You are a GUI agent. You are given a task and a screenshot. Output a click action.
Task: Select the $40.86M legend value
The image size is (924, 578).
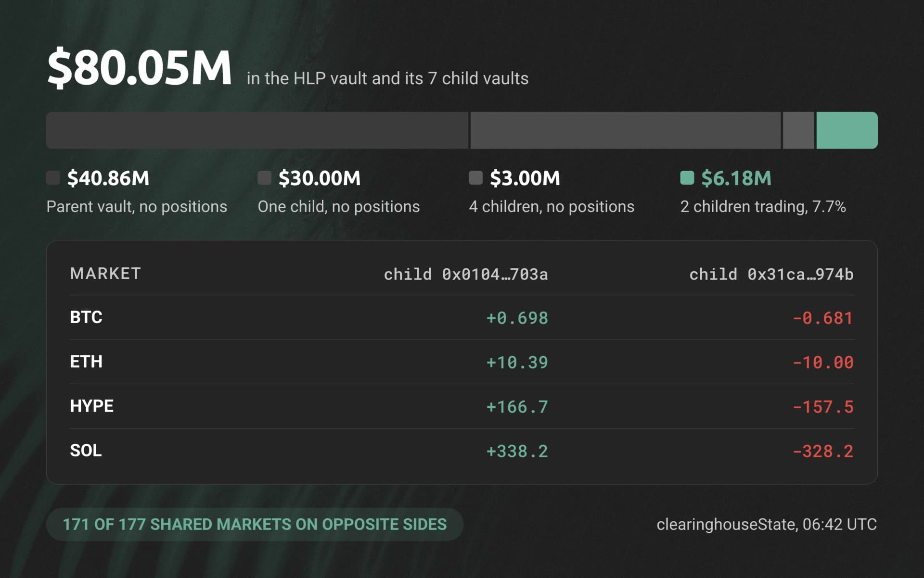pyautogui.click(x=108, y=178)
